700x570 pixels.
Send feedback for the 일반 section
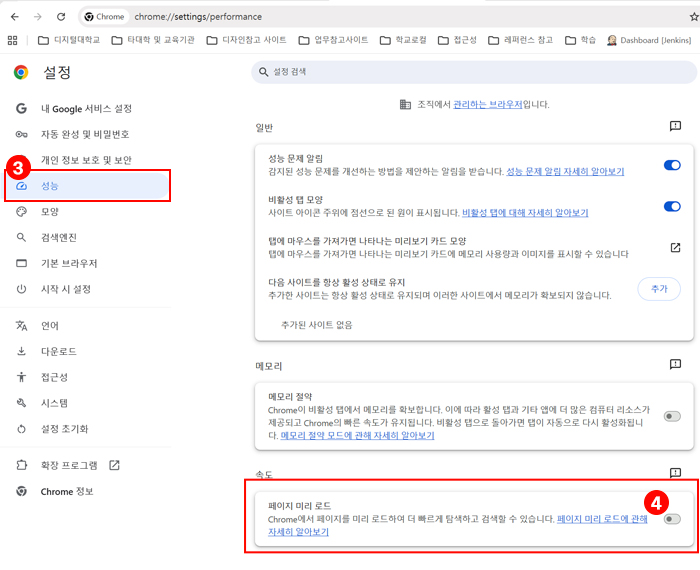click(x=675, y=126)
